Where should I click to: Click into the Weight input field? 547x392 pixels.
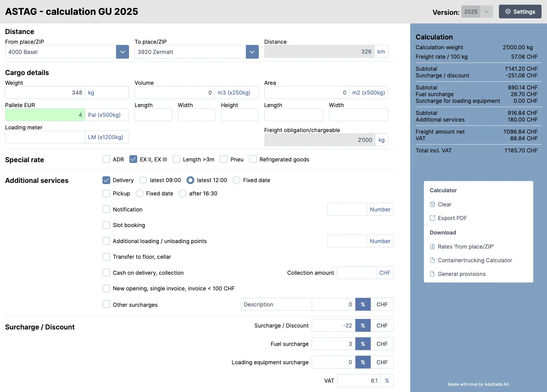tap(45, 93)
